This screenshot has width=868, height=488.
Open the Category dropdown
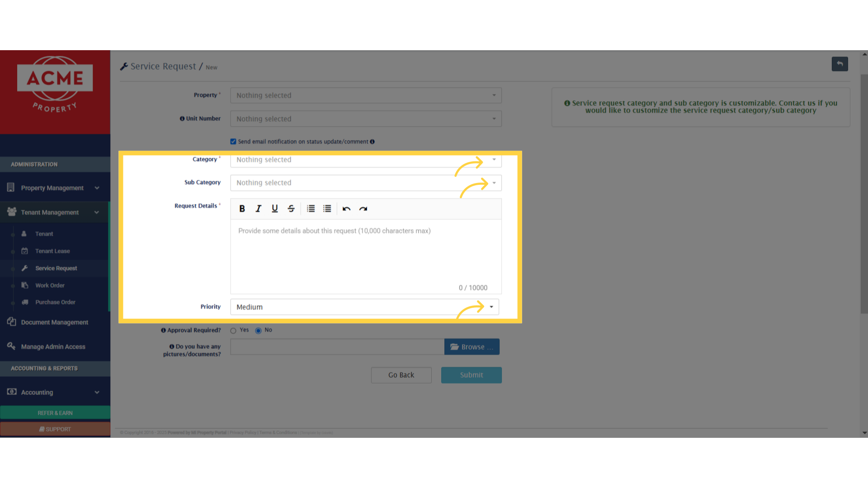coord(365,160)
